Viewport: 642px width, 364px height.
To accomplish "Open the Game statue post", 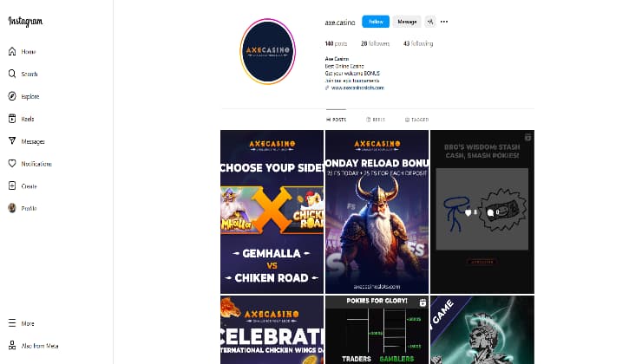I will [x=482, y=329].
